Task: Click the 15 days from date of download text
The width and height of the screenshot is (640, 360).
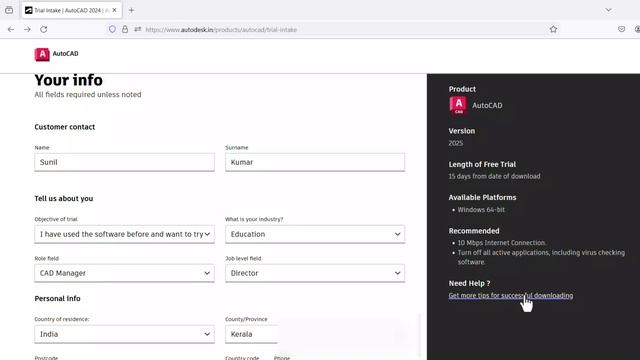Action: [494, 176]
